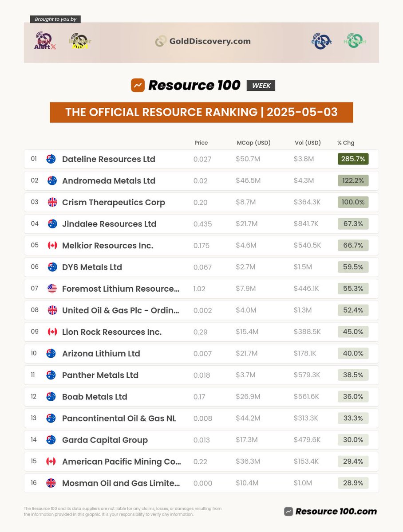The image size is (403, 532).
Task: Click the Brought to you by label
Action: pyautogui.click(x=55, y=19)
